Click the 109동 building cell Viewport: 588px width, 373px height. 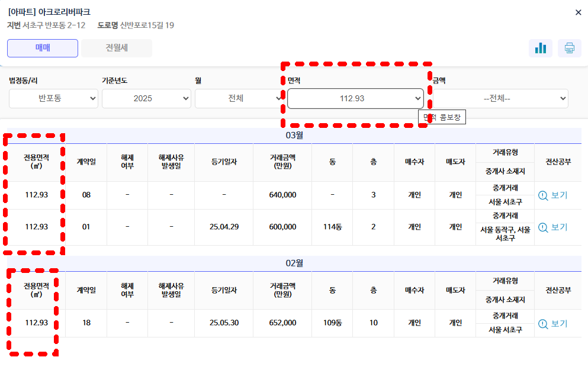[332, 323]
